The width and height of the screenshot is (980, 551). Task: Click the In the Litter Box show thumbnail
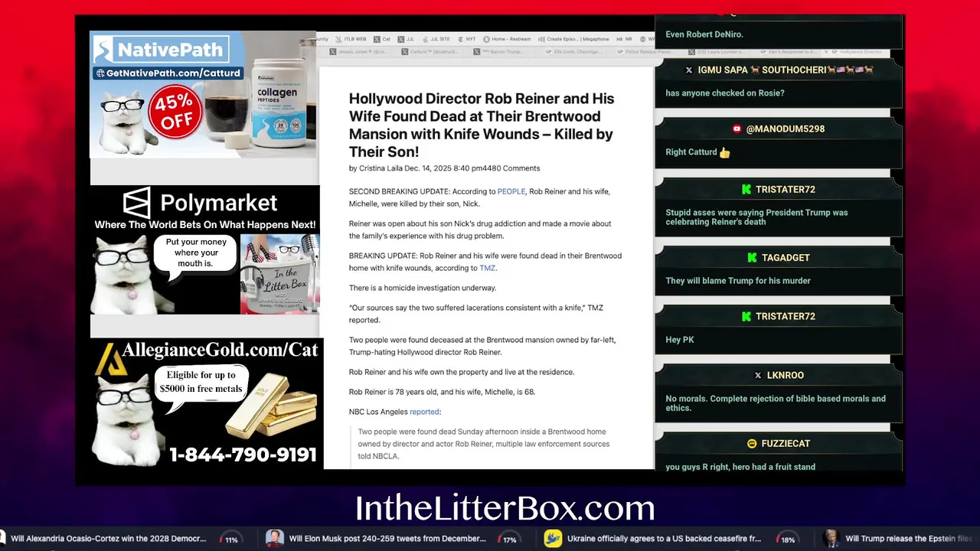pyautogui.click(x=280, y=274)
